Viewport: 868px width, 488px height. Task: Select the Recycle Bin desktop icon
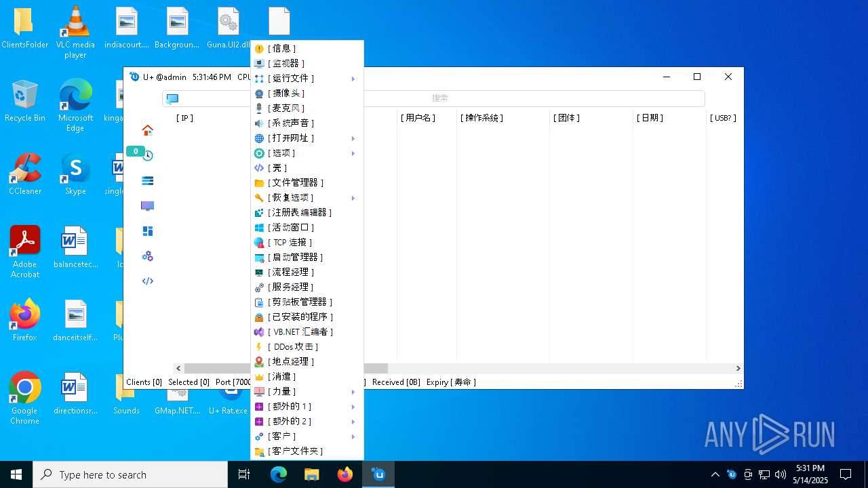pos(25,100)
